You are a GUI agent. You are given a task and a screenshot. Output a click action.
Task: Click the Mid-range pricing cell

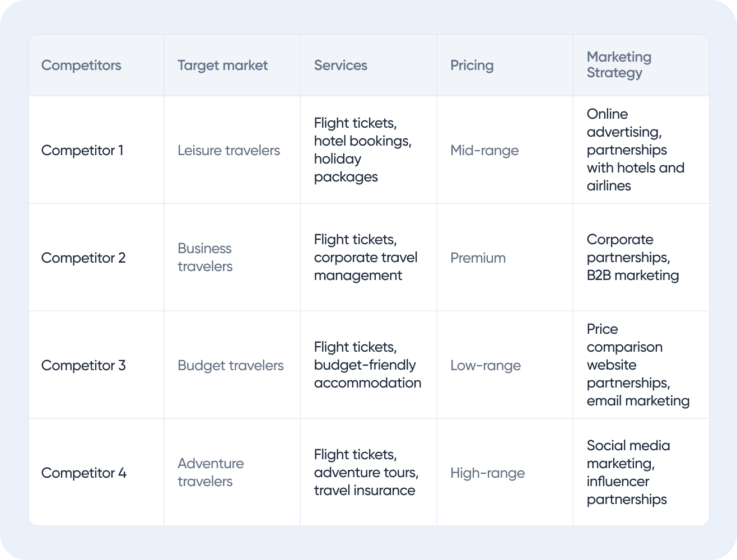484,150
